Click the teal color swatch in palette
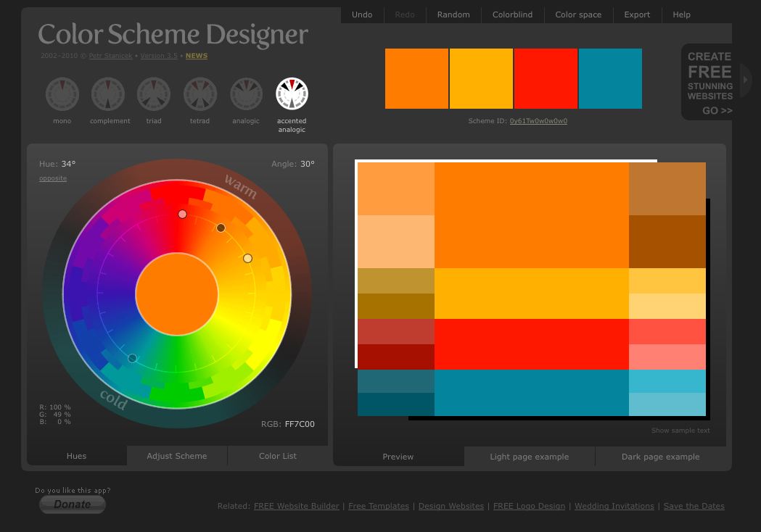This screenshot has width=761, height=532. tap(610, 78)
